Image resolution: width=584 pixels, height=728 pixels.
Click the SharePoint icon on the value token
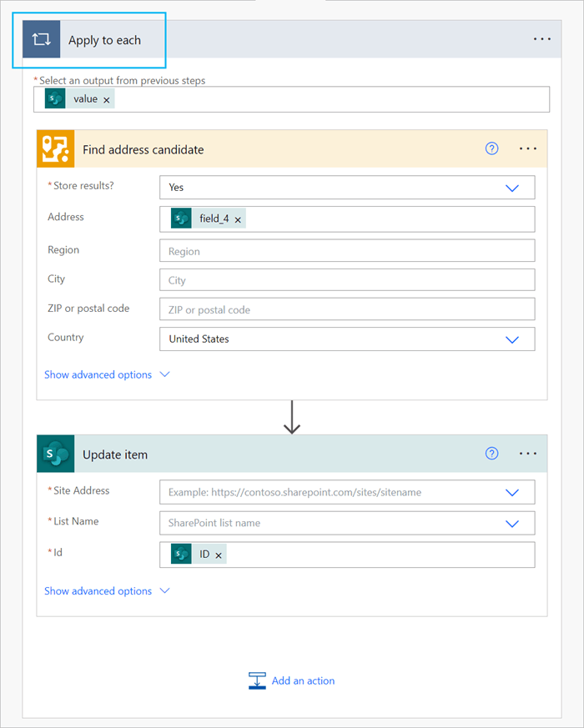tap(54, 98)
